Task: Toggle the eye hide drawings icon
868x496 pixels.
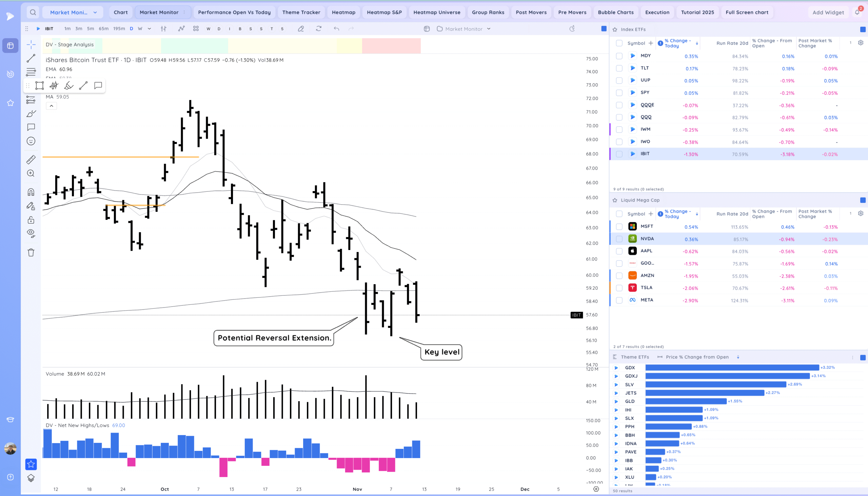Action: coord(31,233)
